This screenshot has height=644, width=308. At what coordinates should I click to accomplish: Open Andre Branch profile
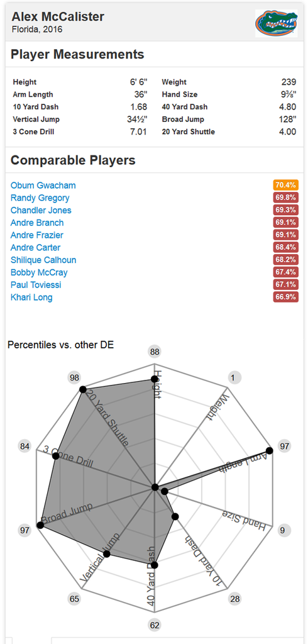pyautogui.click(x=37, y=223)
